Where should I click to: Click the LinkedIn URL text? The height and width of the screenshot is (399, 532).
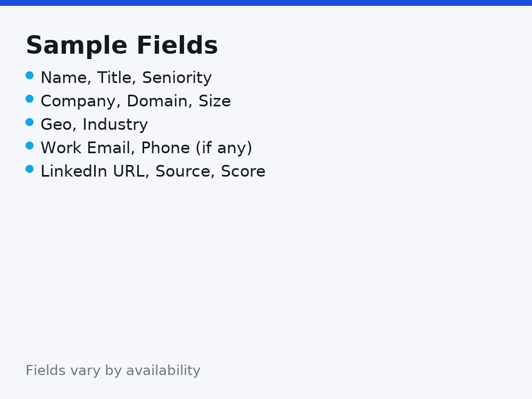tap(93, 171)
